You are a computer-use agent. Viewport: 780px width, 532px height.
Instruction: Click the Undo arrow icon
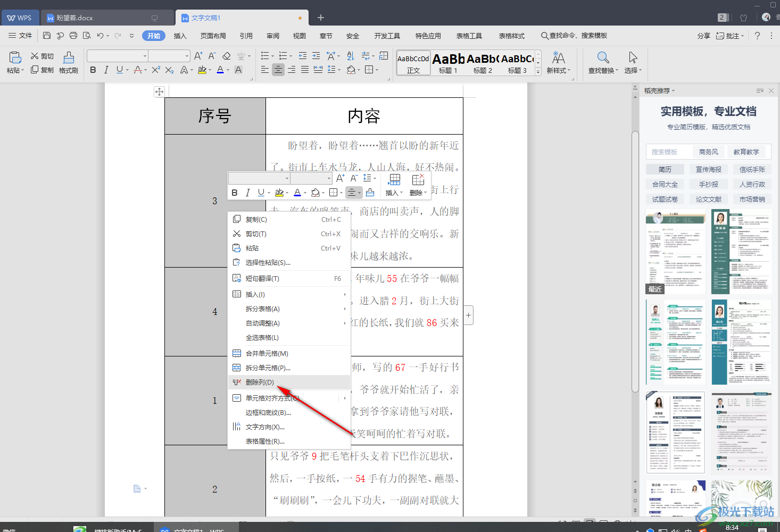[x=100, y=36]
